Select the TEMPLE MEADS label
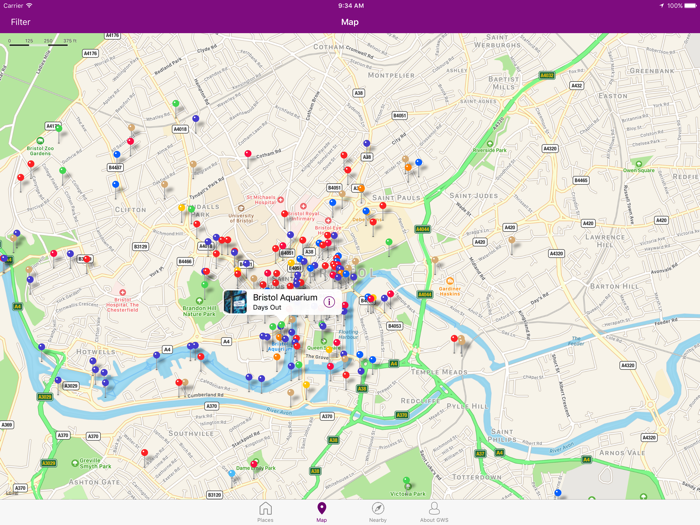The width and height of the screenshot is (700, 525). click(439, 372)
